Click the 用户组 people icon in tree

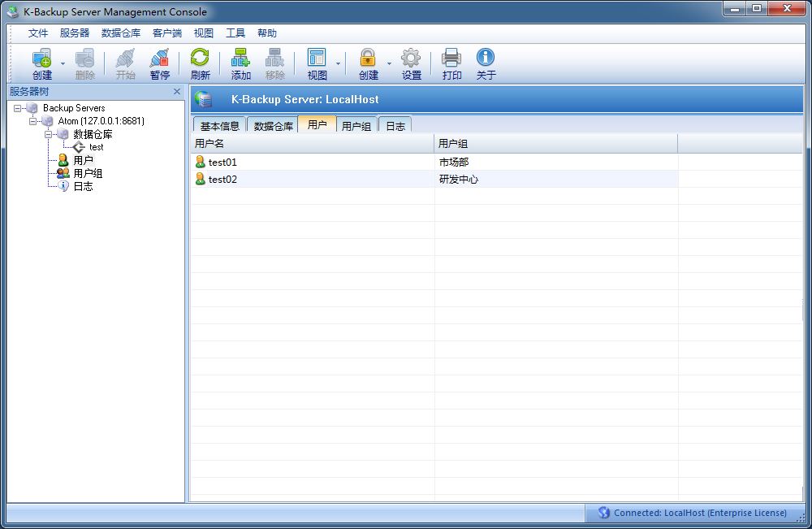[x=63, y=173]
